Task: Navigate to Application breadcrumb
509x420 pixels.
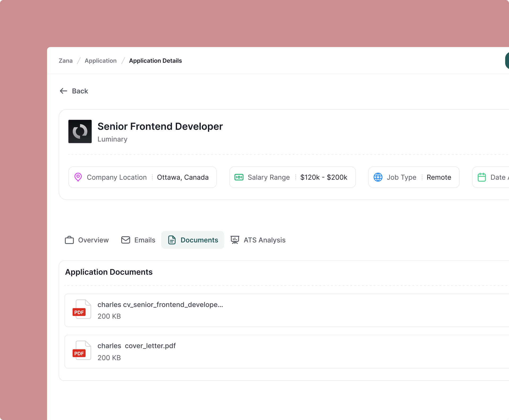Action: click(100, 61)
